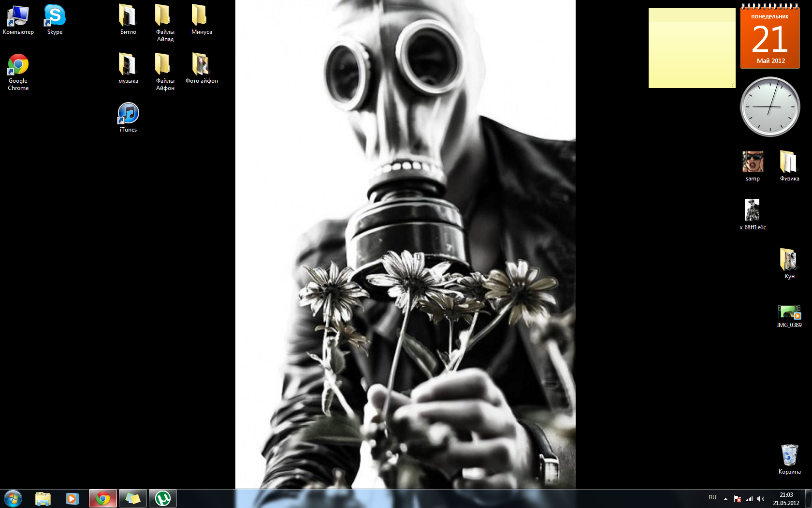Viewport: 812px width, 508px height.
Task: Show hidden tray icons arrow
Action: coord(725,499)
